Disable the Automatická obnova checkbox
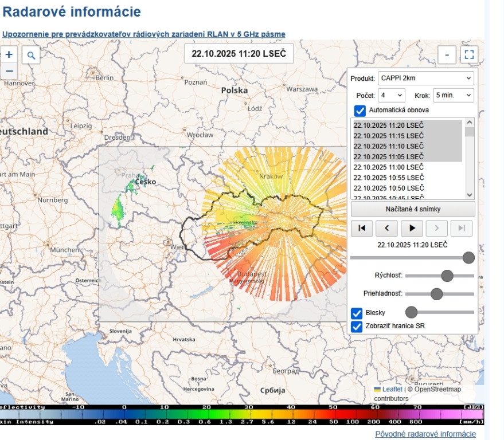The height and width of the screenshot is (440, 504). pos(360,110)
